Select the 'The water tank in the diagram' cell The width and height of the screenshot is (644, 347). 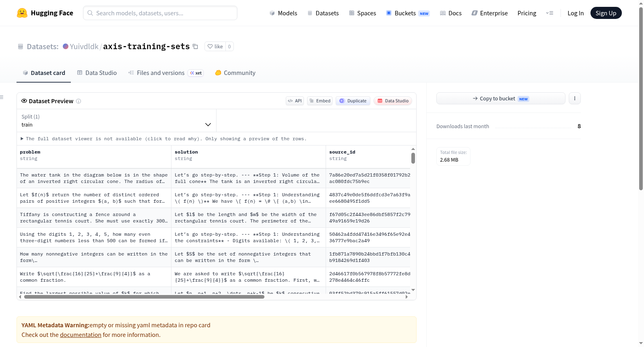pos(94,178)
